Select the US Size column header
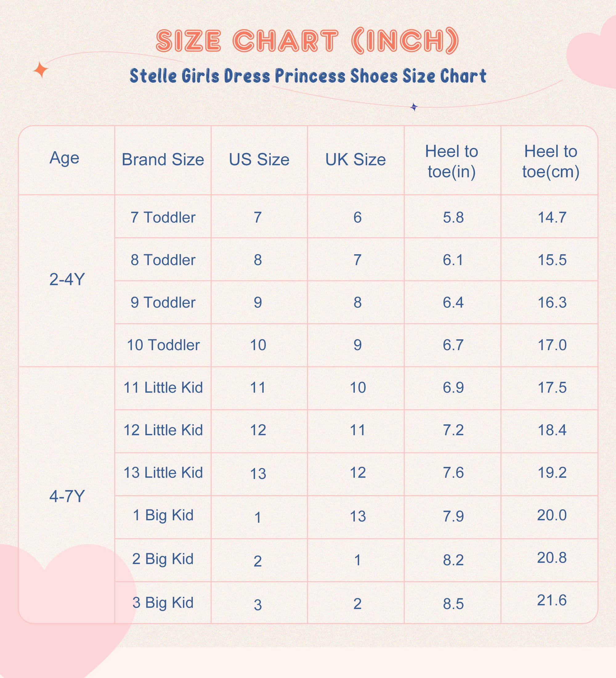The height and width of the screenshot is (678, 616). 259,159
